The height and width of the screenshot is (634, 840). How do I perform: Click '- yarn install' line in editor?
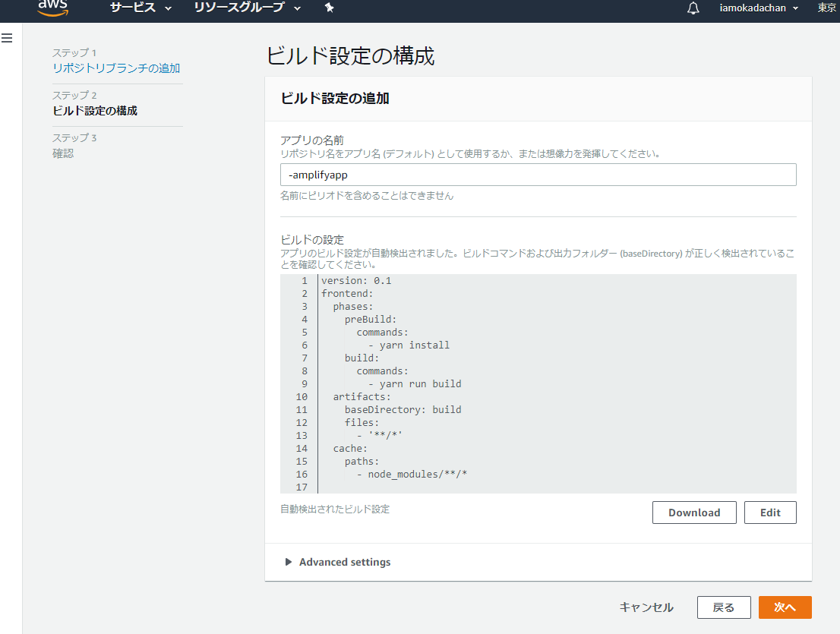click(409, 345)
